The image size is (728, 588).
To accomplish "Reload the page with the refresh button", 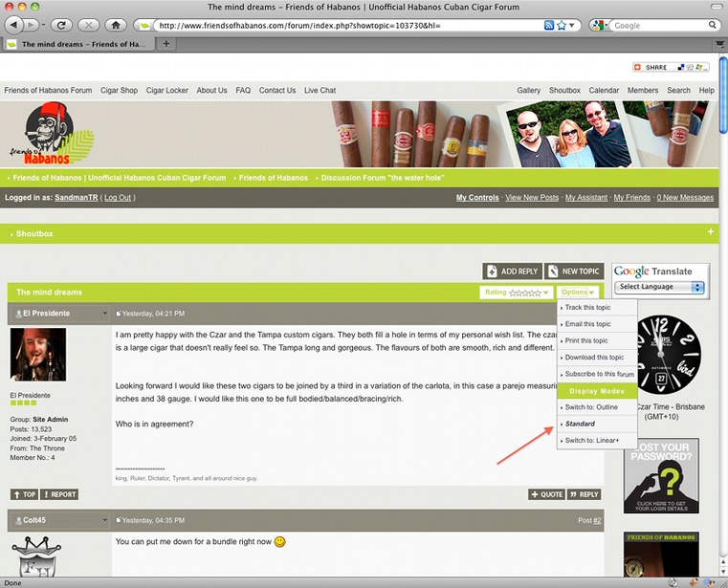I will [61, 25].
